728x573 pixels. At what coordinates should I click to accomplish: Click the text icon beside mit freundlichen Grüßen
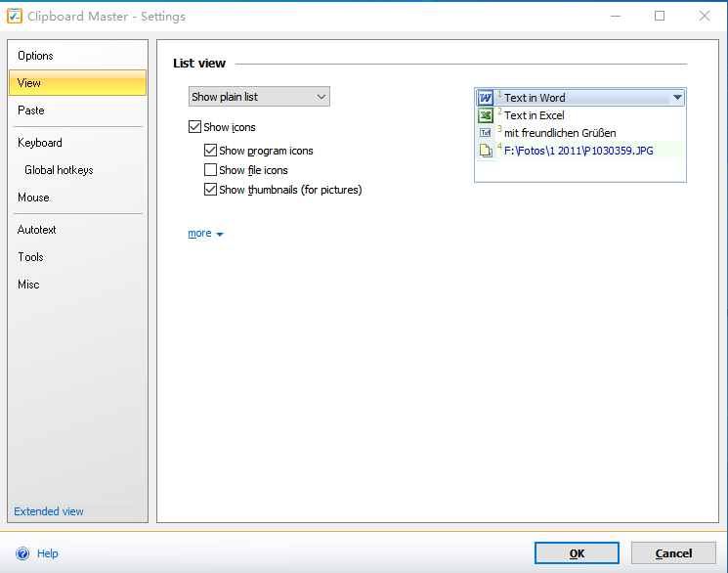click(x=486, y=133)
